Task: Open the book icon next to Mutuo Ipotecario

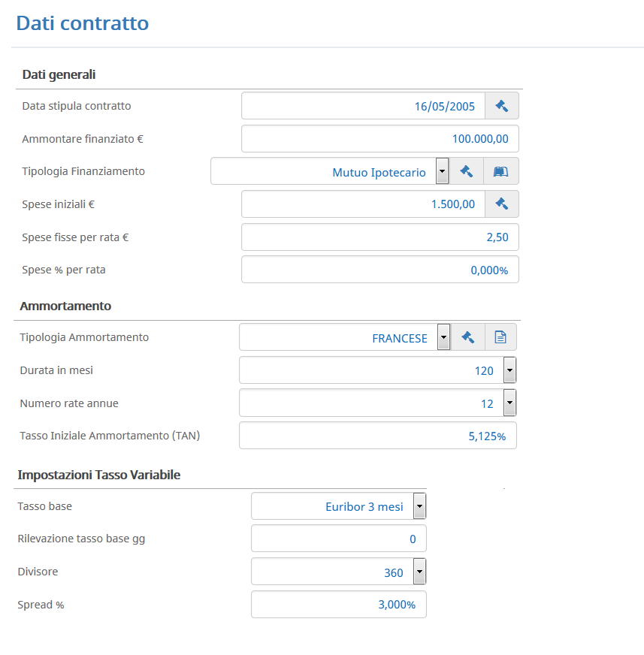Action: tap(500, 171)
